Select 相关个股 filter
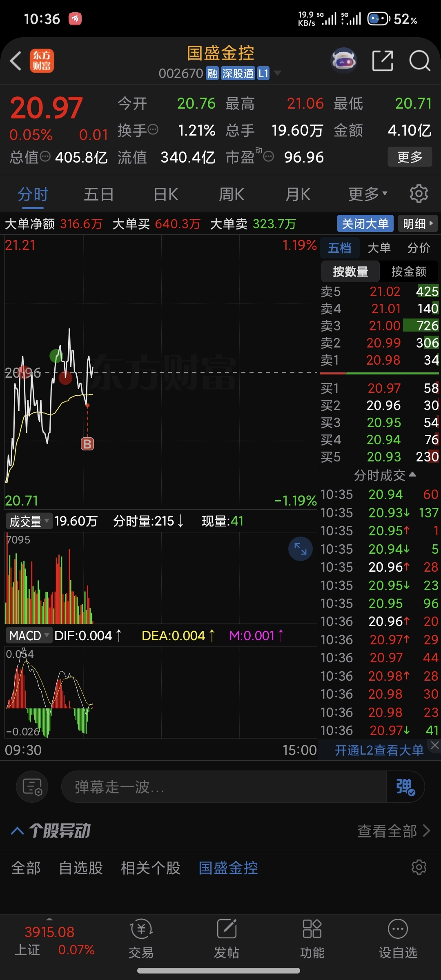 151,867
